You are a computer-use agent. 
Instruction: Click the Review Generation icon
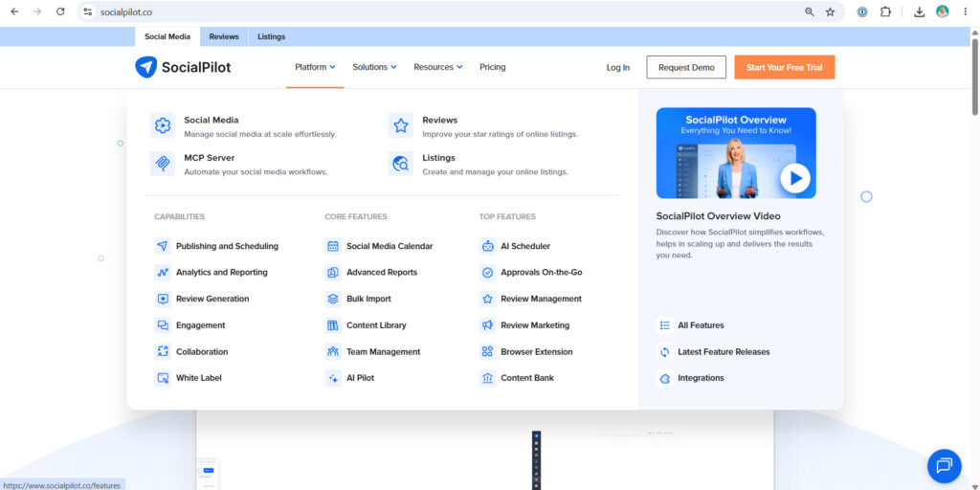click(163, 299)
